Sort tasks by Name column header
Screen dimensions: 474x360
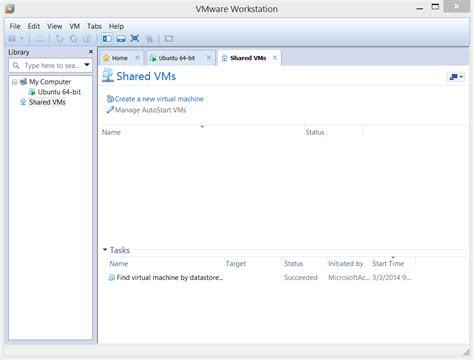tap(119, 264)
